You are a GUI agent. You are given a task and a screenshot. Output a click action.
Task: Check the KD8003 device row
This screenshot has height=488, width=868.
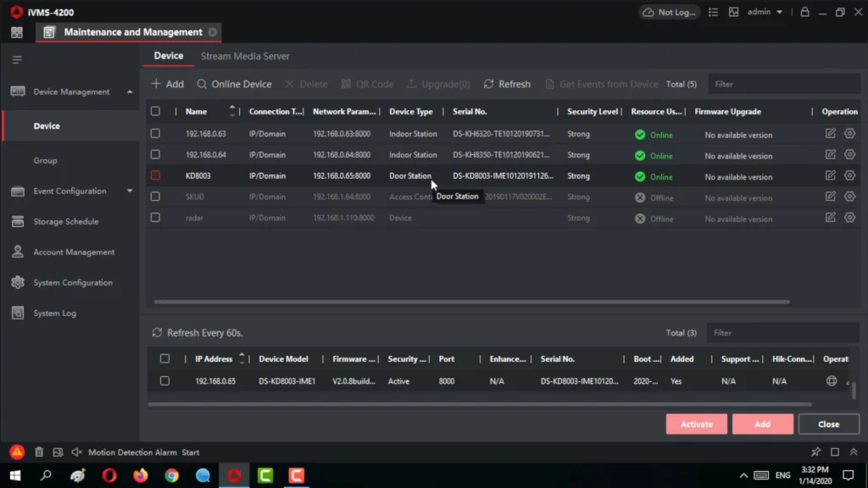tap(155, 175)
